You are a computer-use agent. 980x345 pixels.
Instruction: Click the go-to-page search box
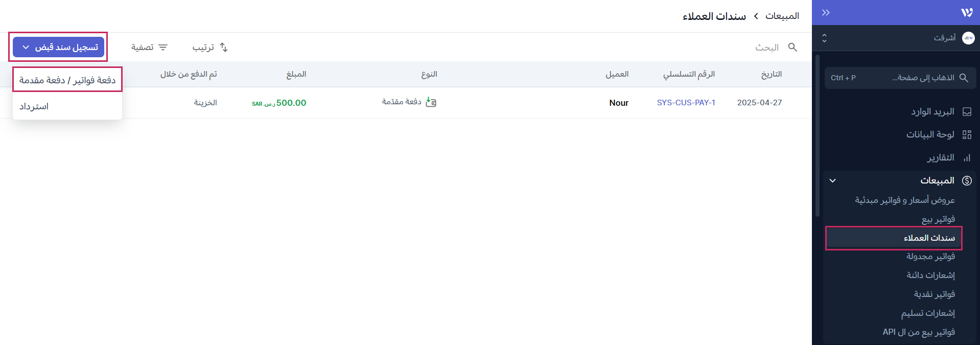(x=899, y=78)
